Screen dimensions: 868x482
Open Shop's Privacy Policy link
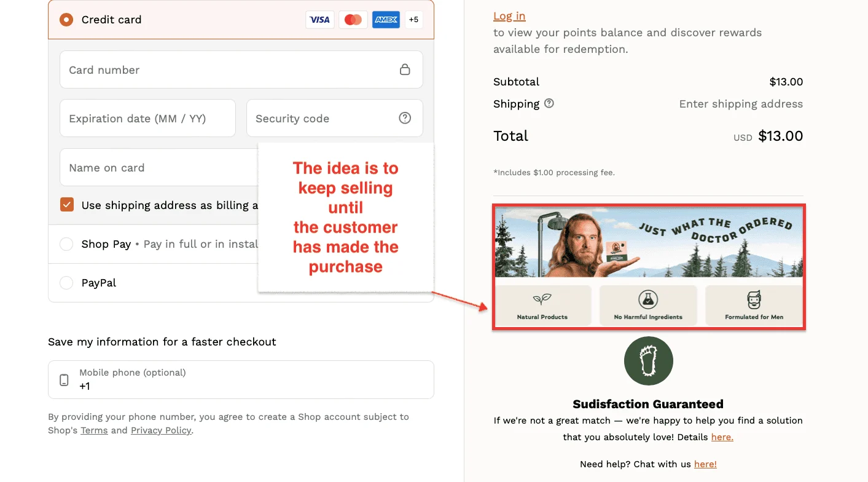tap(161, 430)
